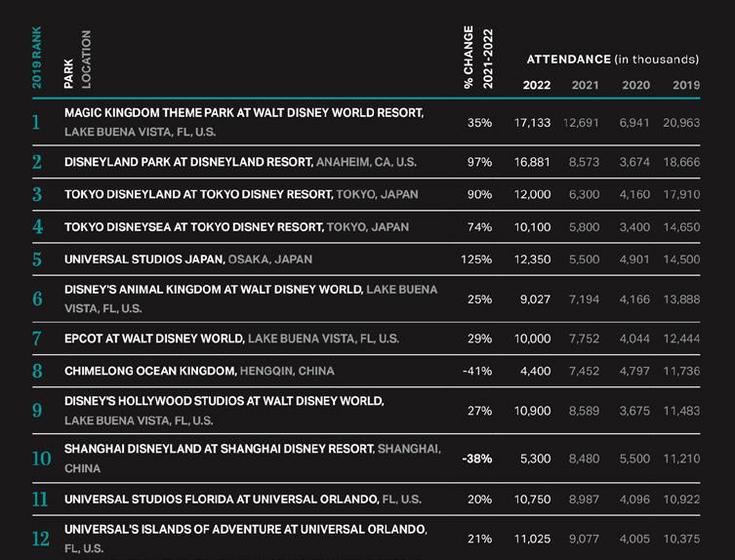Screen dimensions: 735x560
Task: Click the 2022 attendance column header
Action: (x=537, y=85)
